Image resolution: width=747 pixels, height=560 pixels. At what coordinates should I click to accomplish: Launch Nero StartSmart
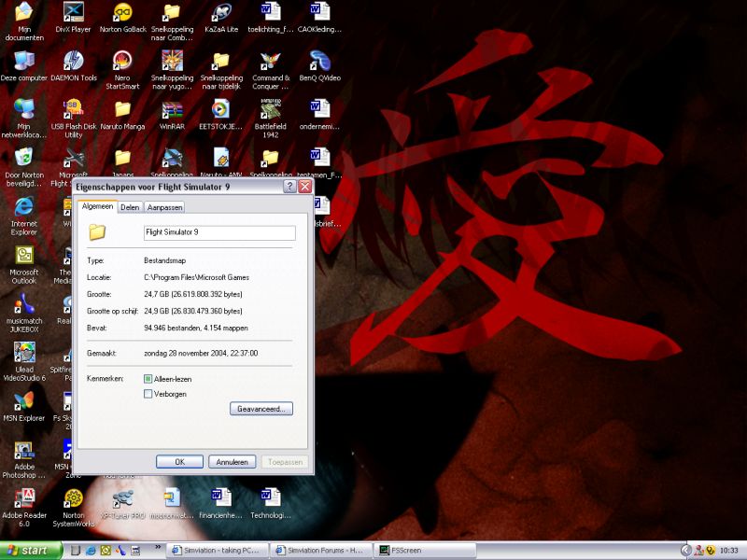click(x=122, y=63)
